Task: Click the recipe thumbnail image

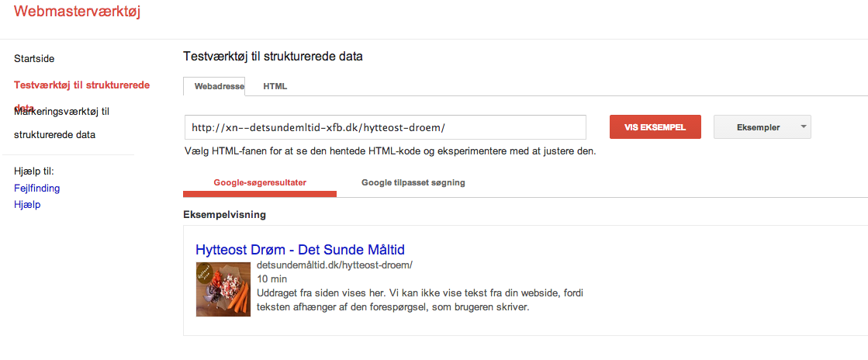Action: [x=223, y=289]
